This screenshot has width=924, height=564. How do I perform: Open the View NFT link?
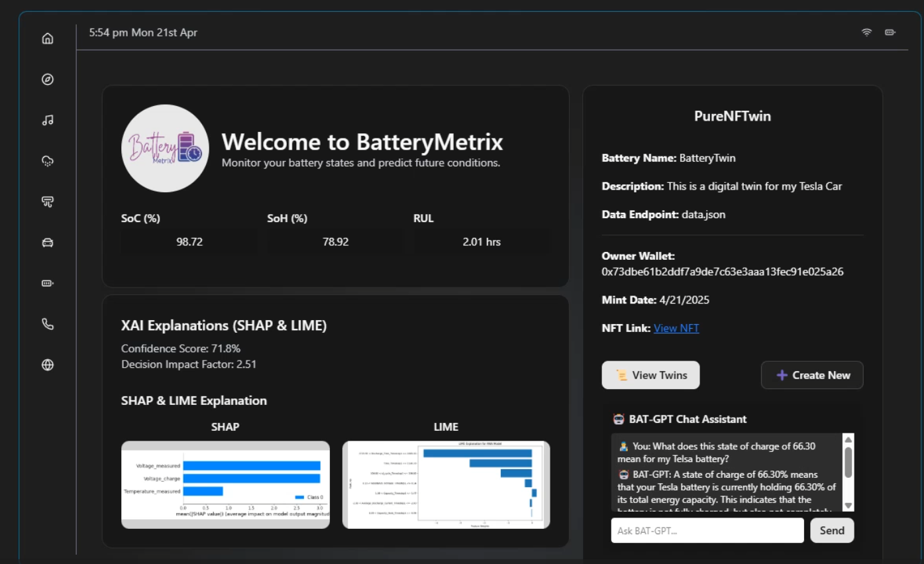(676, 328)
